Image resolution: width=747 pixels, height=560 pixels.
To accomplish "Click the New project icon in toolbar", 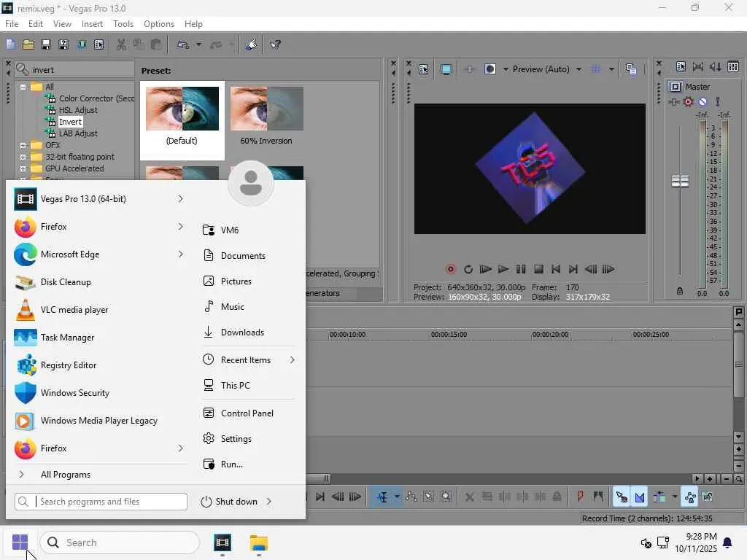I will [x=11, y=44].
